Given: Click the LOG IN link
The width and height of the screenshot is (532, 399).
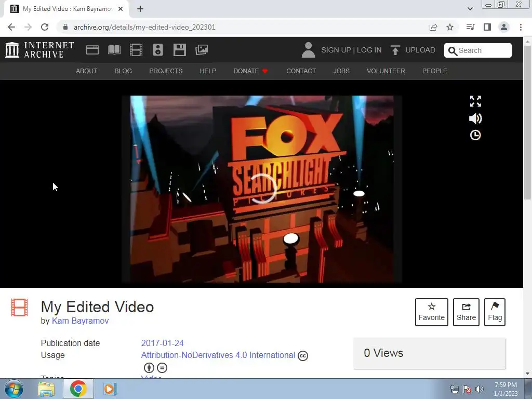Looking at the screenshot, I should point(369,50).
